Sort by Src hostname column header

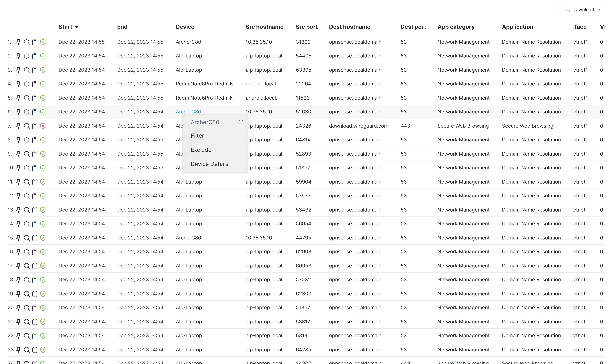264,27
